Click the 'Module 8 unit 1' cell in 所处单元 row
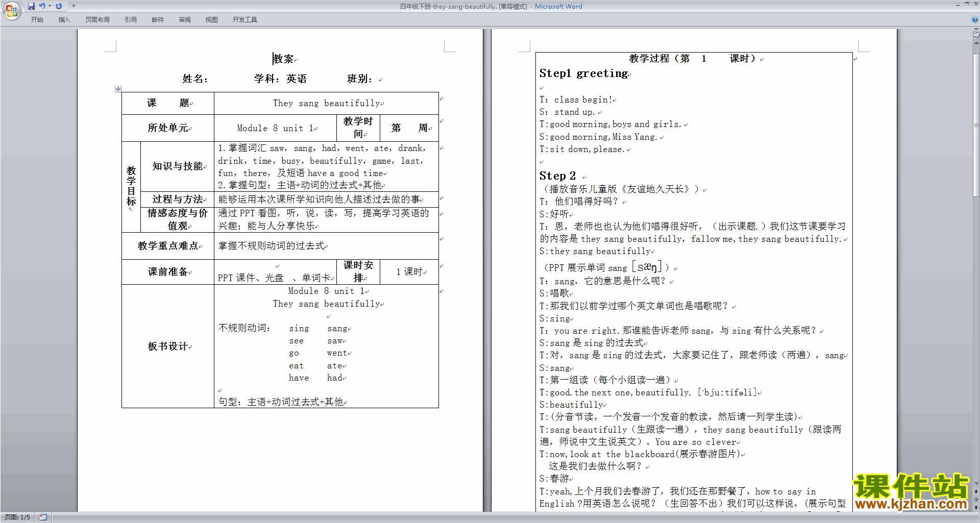This screenshot has height=523, width=980. click(276, 128)
